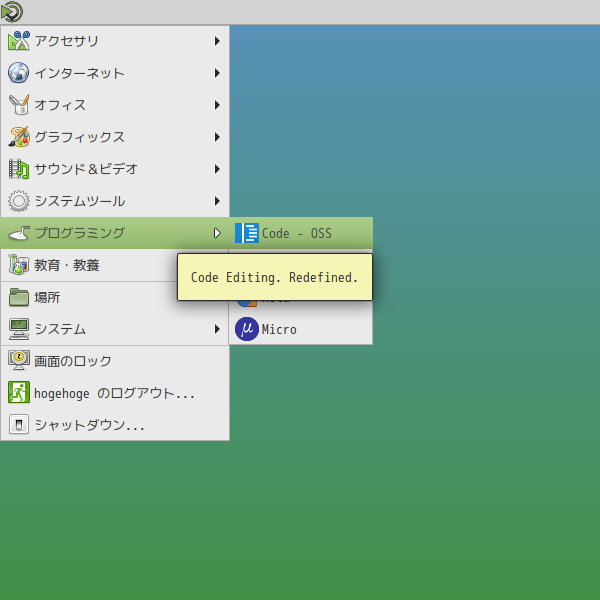Click the Micro mu icon

click(247, 329)
